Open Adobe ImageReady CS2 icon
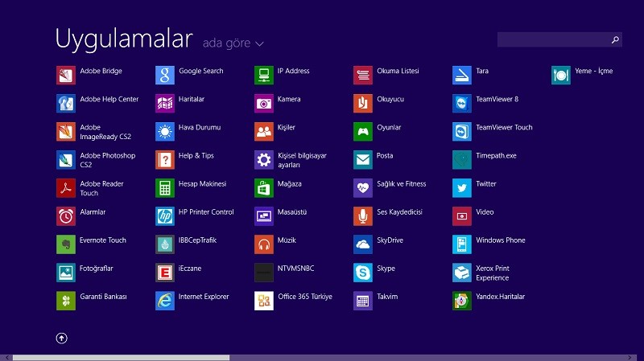 (x=66, y=132)
